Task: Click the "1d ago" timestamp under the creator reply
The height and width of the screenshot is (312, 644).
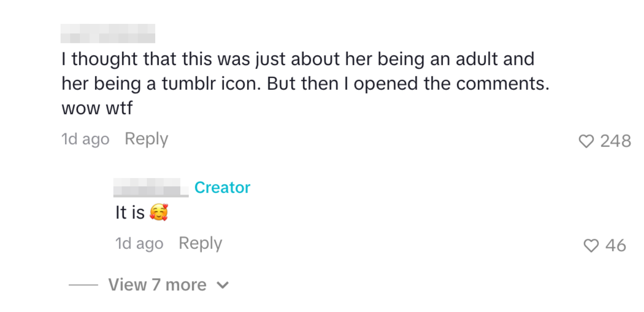Action: click(x=139, y=243)
